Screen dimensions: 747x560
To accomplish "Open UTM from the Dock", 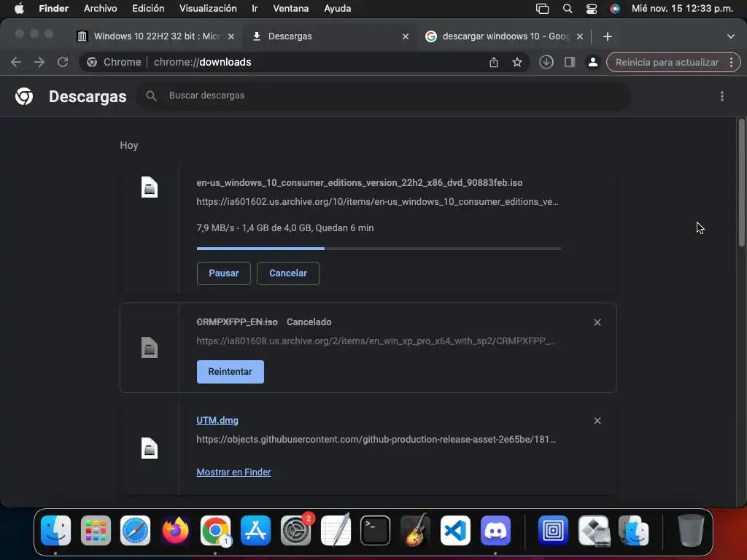I will (553, 530).
